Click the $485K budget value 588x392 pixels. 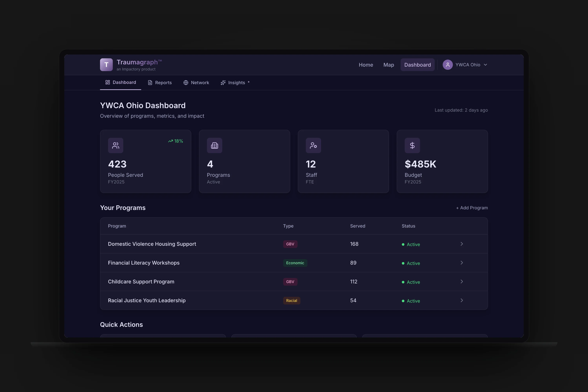point(420,164)
